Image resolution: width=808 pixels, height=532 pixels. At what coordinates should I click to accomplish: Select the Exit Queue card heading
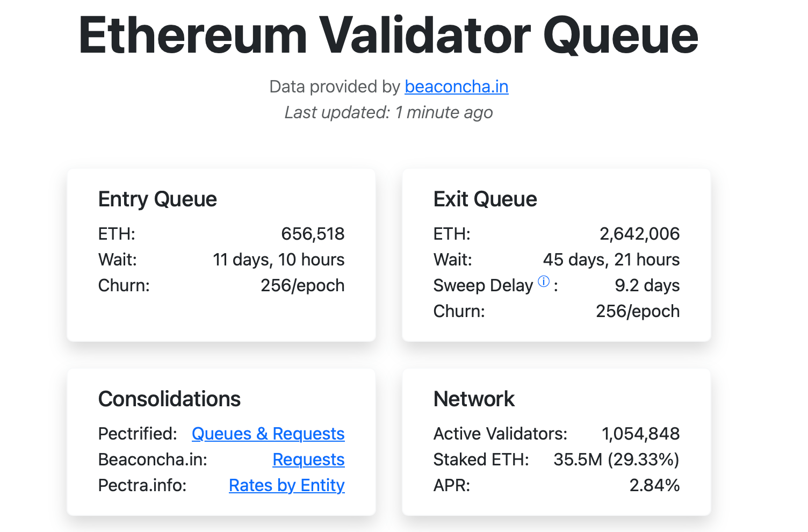pyautogui.click(x=485, y=199)
